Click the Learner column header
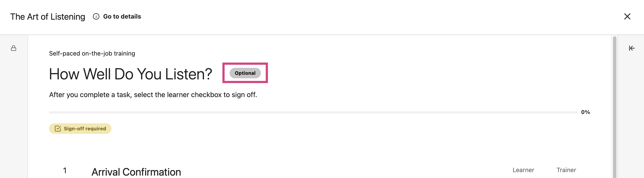This screenshot has height=178, width=644. coord(523,170)
